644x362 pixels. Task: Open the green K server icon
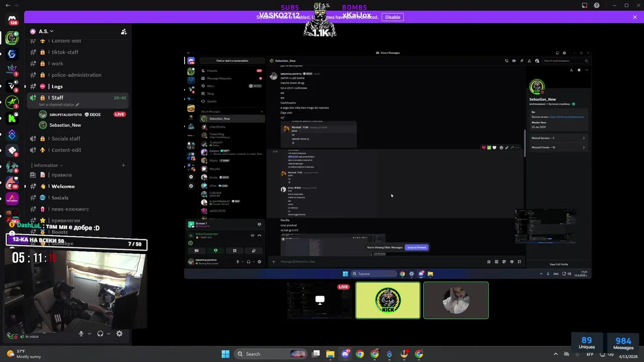click(12, 118)
